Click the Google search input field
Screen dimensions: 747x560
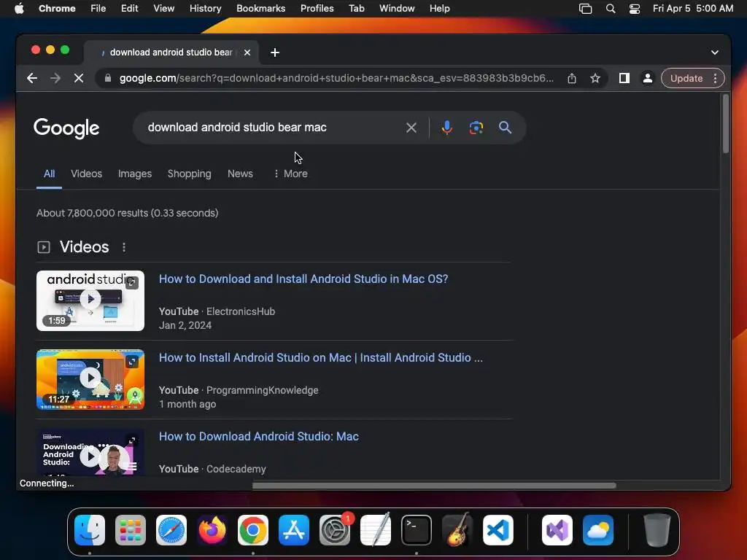271,128
